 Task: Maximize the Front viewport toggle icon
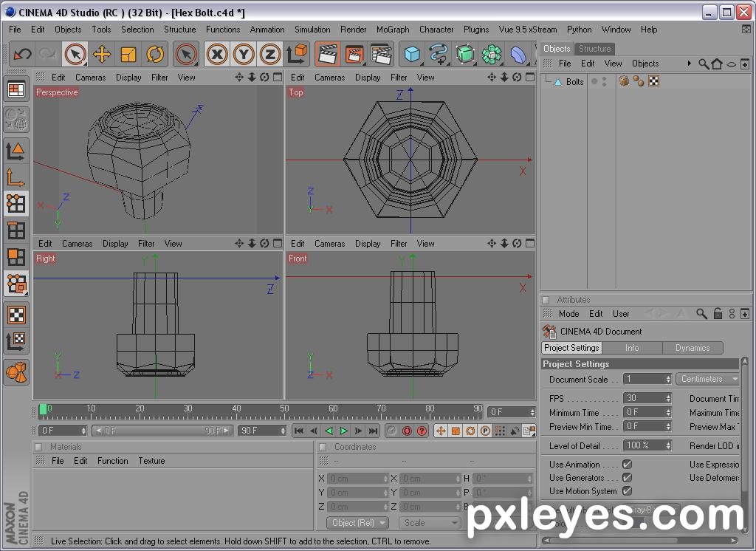[x=530, y=243]
